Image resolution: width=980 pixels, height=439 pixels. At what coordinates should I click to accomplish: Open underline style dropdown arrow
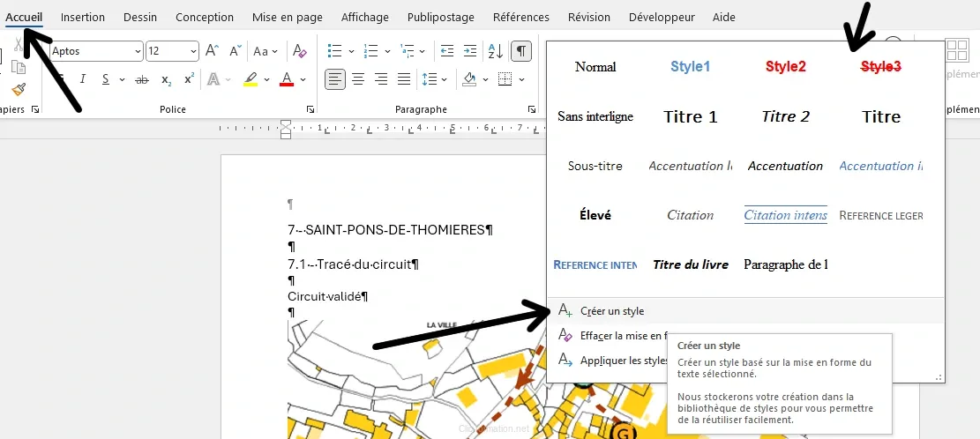[x=122, y=80]
